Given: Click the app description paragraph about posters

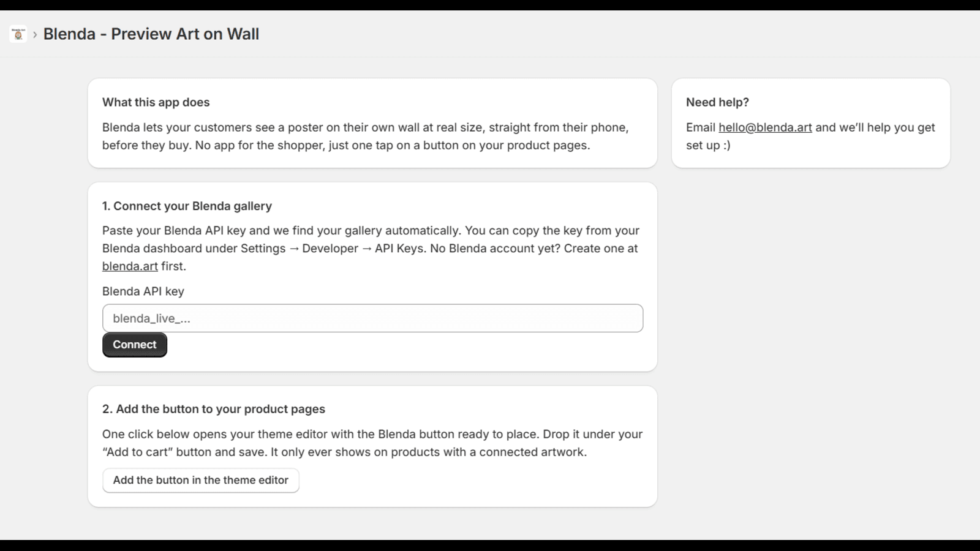Looking at the screenshot, I should pyautogui.click(x=366, y=137).
